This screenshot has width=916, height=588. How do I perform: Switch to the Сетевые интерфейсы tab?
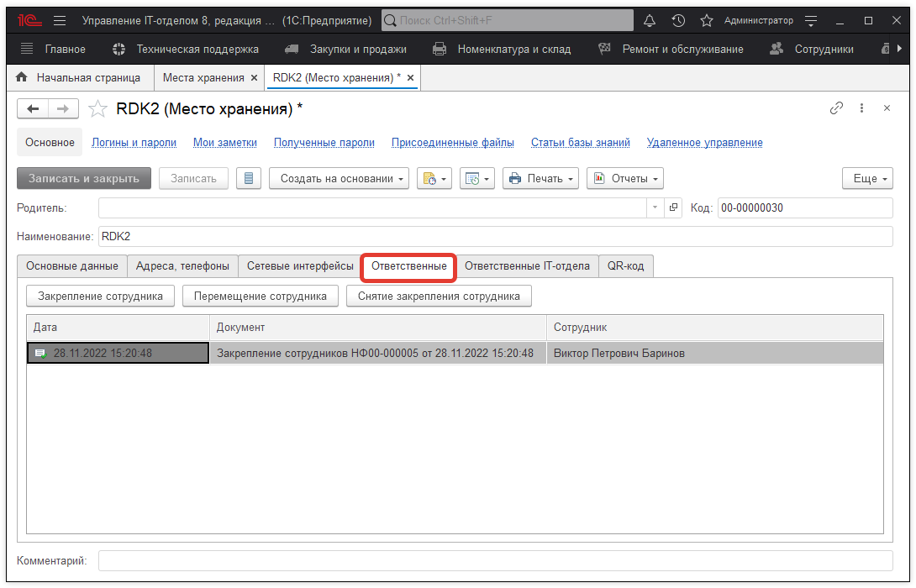[x=300, y=266]
